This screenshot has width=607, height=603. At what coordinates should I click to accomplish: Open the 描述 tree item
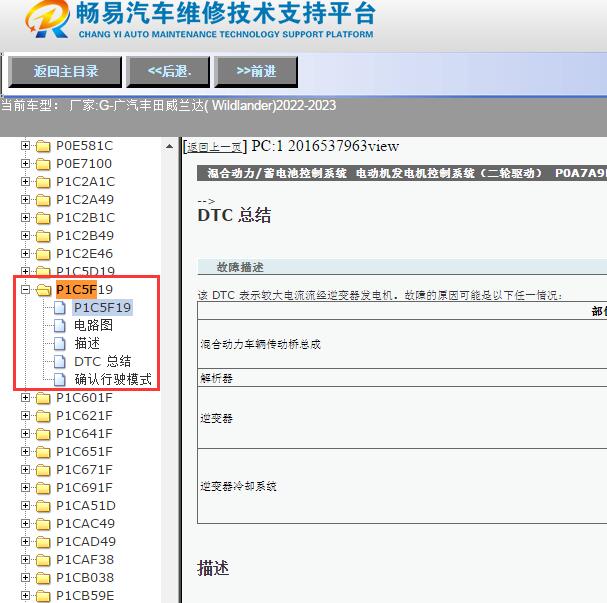click(87, 344)
